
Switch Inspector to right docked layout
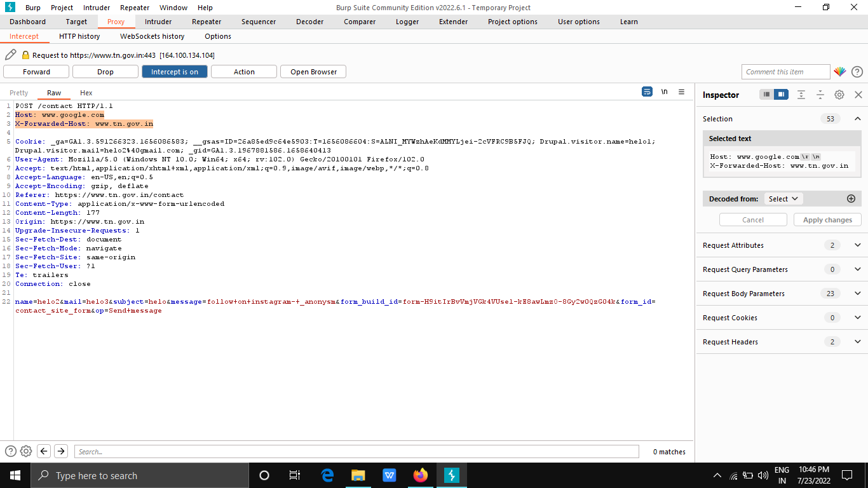tap(781, 95)
